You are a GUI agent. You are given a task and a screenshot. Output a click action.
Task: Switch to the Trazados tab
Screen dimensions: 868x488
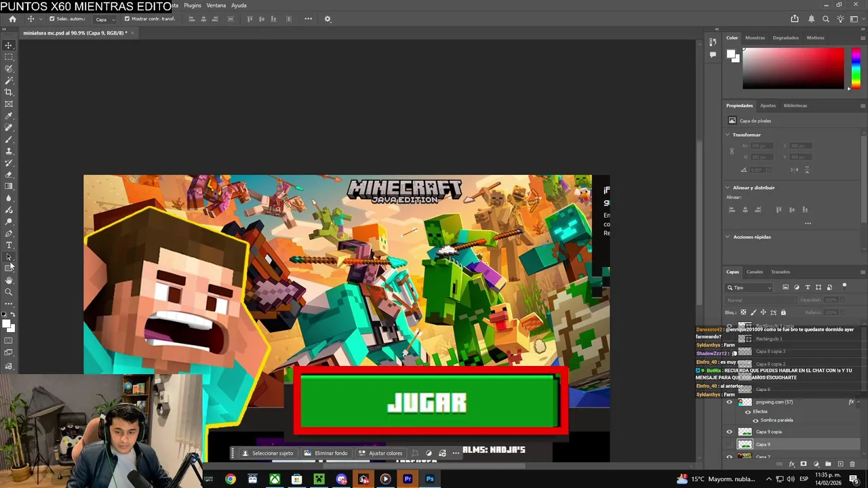pyautogui.click(x=781, y=272)
